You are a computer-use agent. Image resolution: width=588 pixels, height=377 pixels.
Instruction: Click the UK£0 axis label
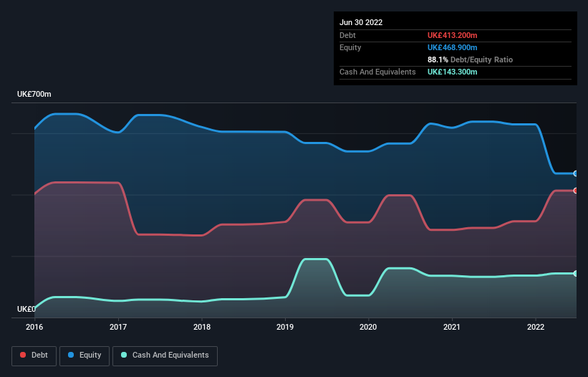[x=26, y=309]
